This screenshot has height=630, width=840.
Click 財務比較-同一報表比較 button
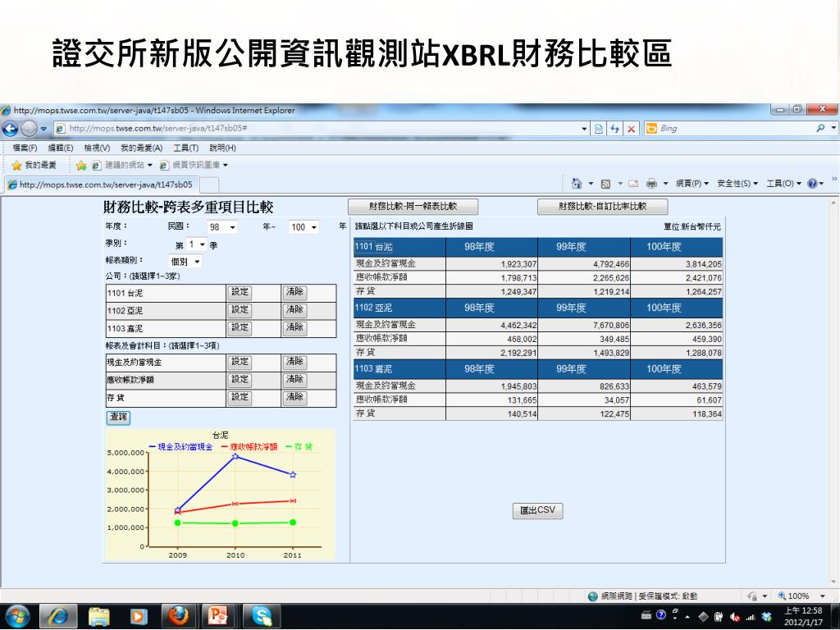coord(413,206)
